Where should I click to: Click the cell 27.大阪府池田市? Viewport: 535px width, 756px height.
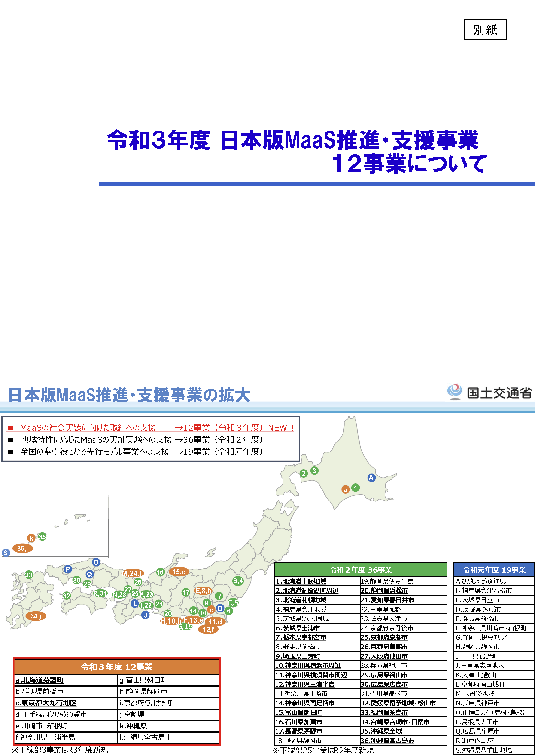(403, 656)
